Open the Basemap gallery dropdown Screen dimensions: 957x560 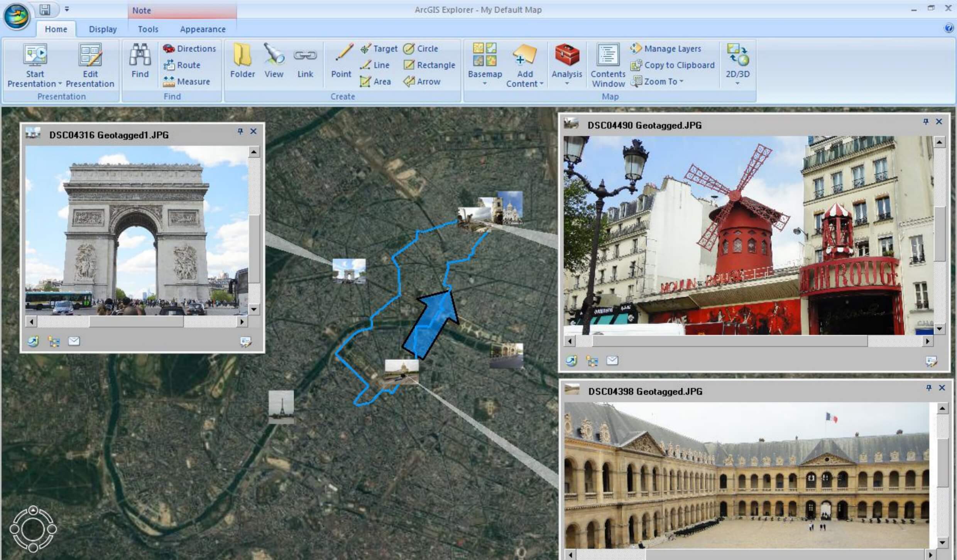(485, 65)
